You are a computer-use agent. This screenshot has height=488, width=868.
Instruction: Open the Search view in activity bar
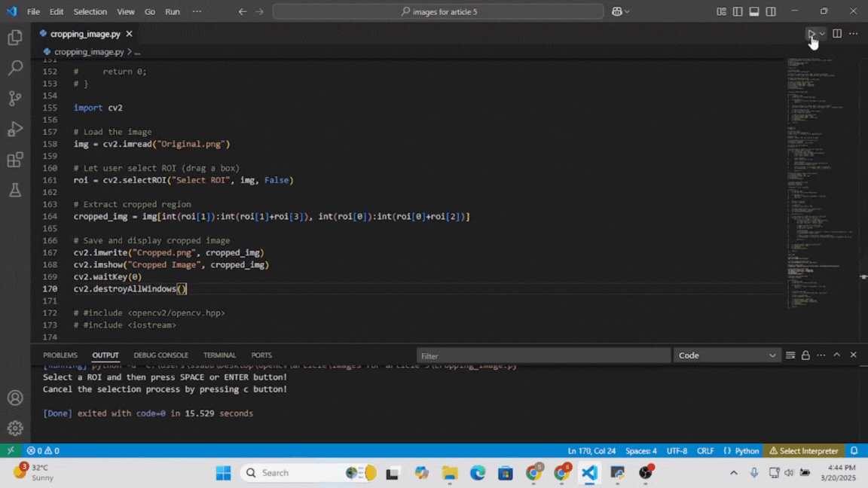click(15, 68)
